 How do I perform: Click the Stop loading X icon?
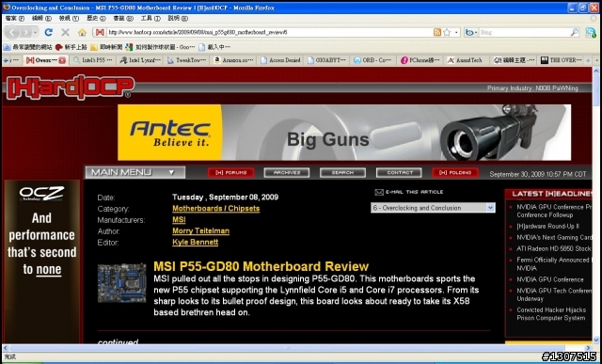pyautogui.click(x=65, y=32)
